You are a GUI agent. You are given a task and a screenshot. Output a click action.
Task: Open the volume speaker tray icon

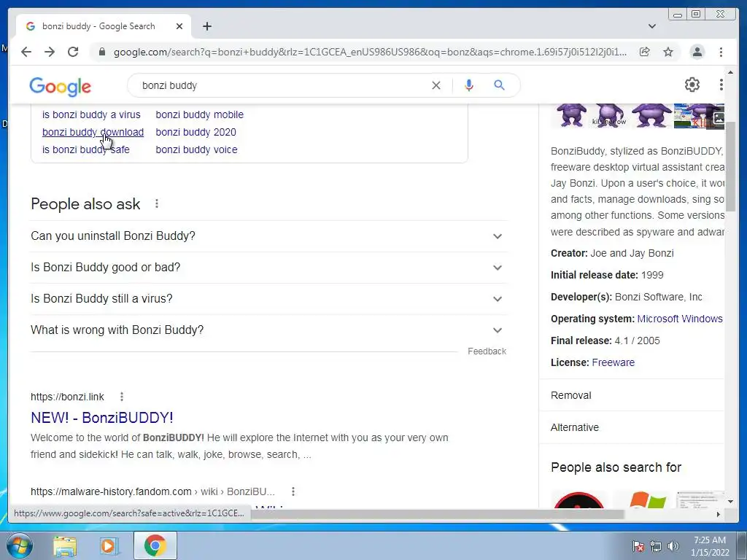[x=673, y=545]
